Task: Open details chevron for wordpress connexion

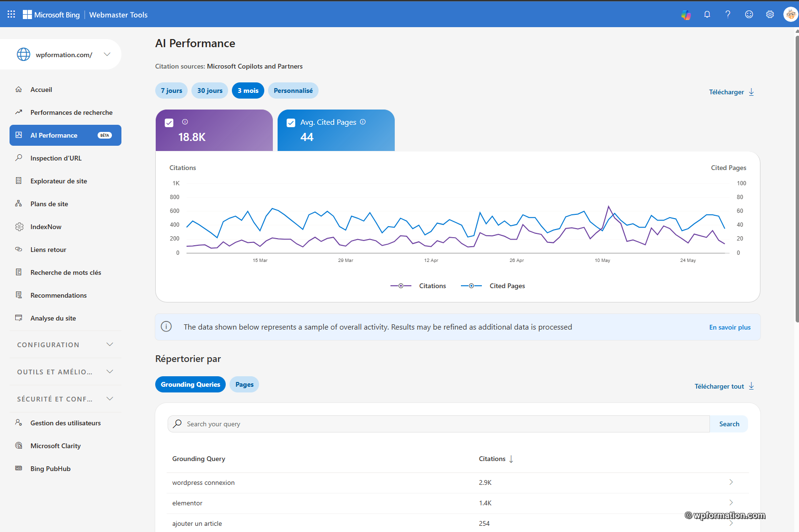Action: pyautogui.click(x=731, y=482)
